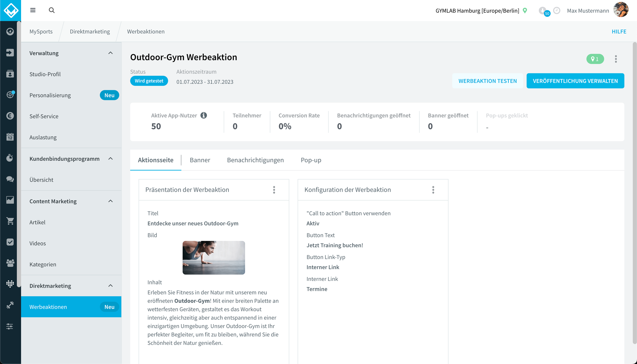
Task: Click the main page vertical scrollbar
Action: (635, 193)
